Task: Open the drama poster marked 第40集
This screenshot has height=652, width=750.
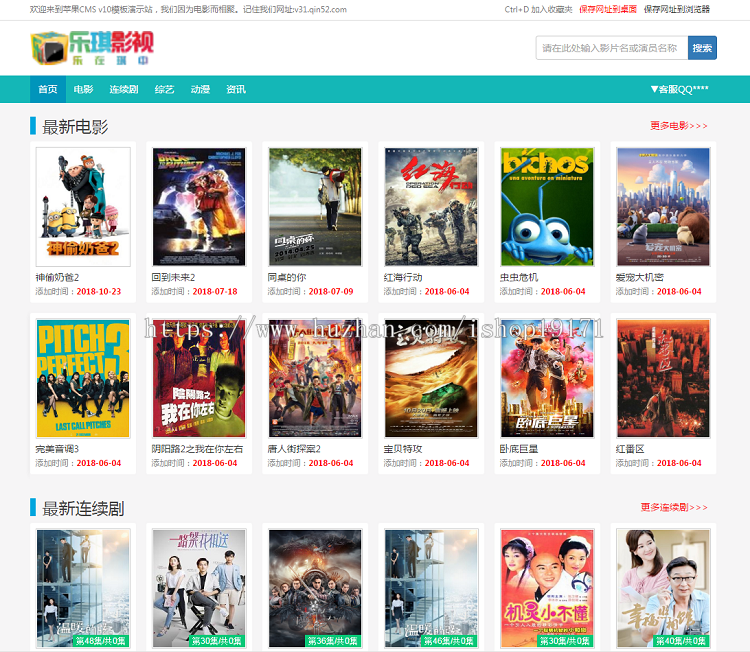Action: pyautogui.click(x=663, y=588)
